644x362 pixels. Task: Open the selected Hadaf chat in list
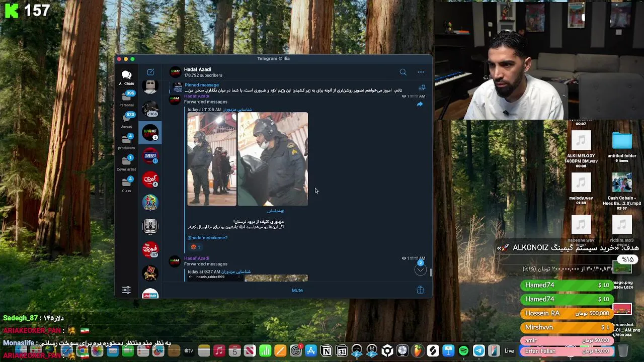click(x=150, y=133)
